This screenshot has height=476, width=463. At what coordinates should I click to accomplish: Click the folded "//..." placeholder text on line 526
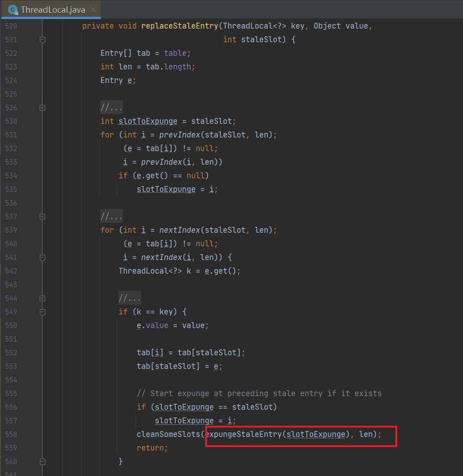[112, 108]
